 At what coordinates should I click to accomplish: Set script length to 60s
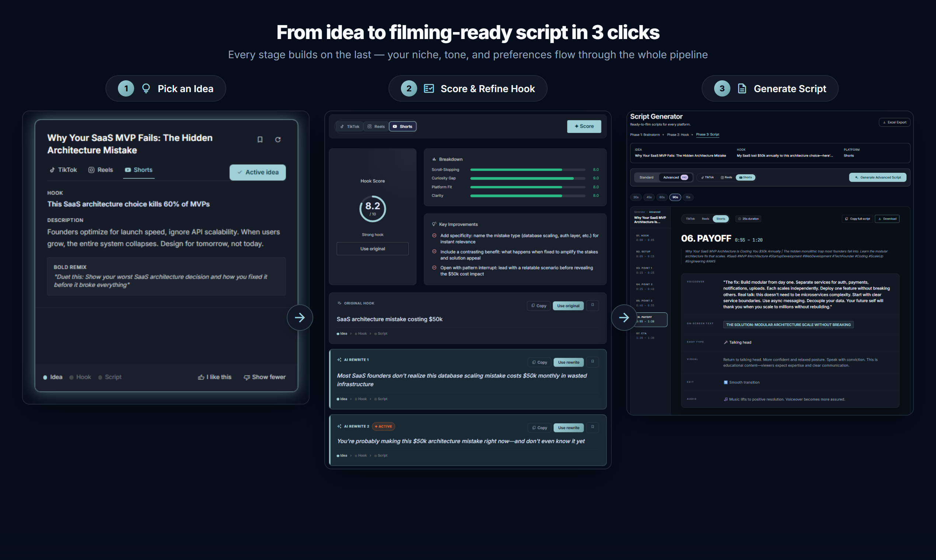tap(661, 197)
